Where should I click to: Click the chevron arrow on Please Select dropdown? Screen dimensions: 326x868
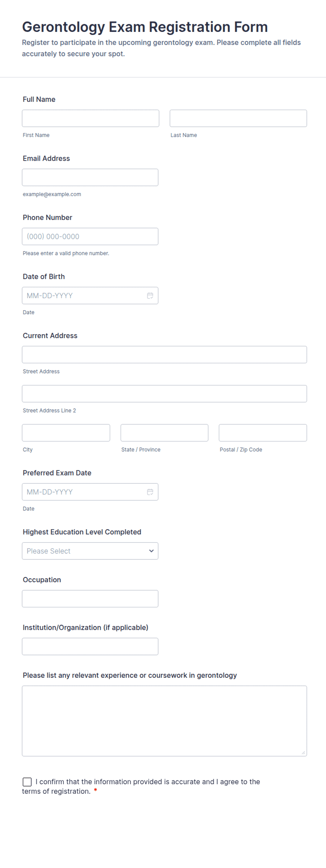click(x=151, y=551)
